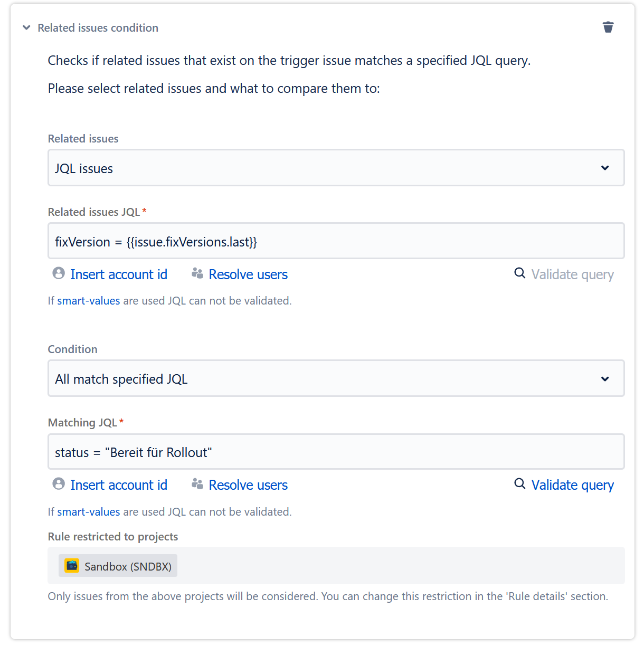The width and height of the screenshot is (644, 646).
Task: Resolve users for Related issues JQL
Action: click(x=248, y=274)
